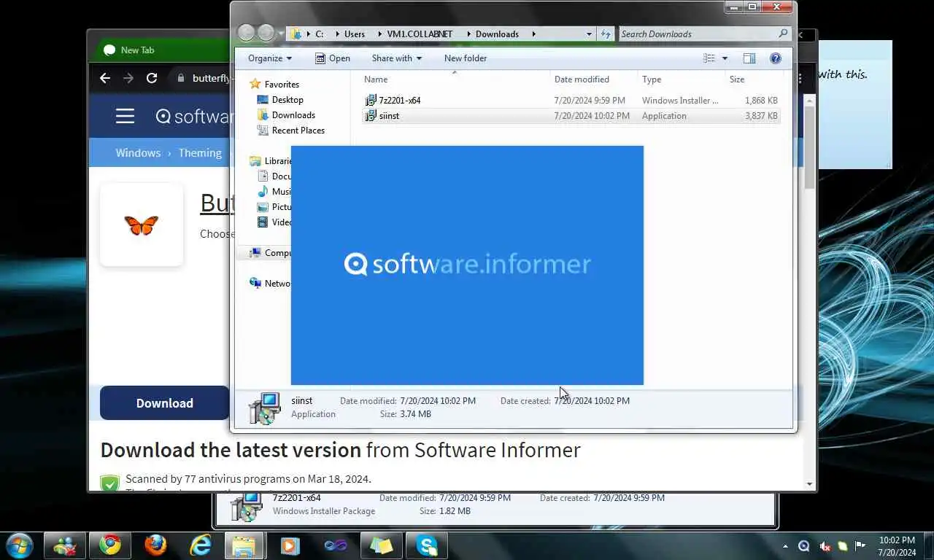
Task: Click siinst large icon in details pane
Action: pos(264,408)
